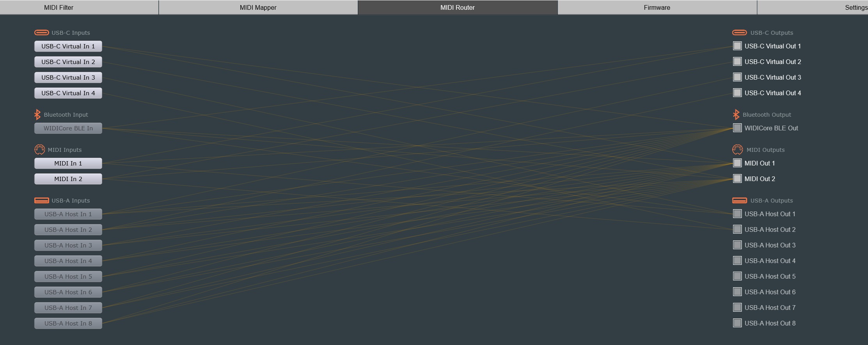Image resolution: width=868 pixels, height=345 pixels.
Task: Click the USB-C Outputs connector icon
Action: tap(739, 33)
